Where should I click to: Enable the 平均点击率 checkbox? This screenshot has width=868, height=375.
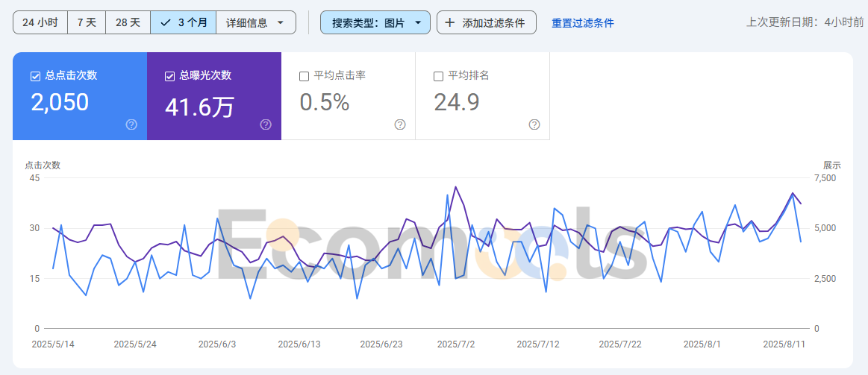(304, 76)
